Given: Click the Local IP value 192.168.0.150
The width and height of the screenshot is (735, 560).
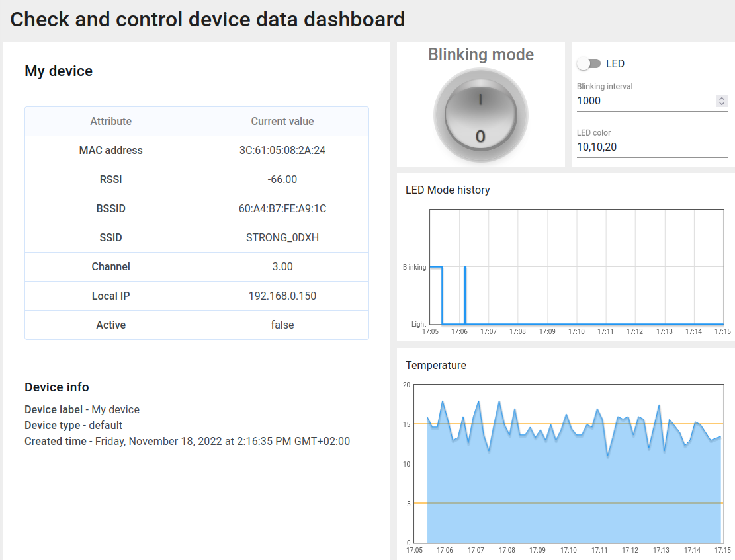Looking at the screenshot, I should [x=282, y=296].
